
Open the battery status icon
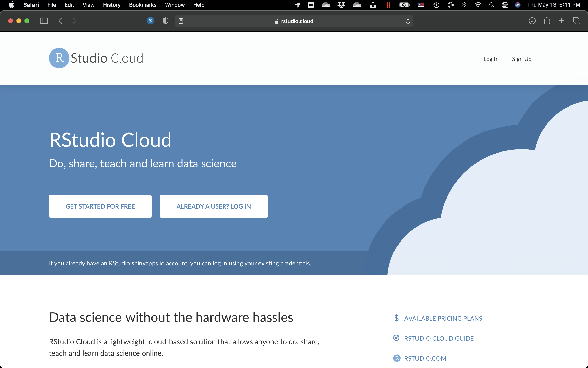click(404, 5)
